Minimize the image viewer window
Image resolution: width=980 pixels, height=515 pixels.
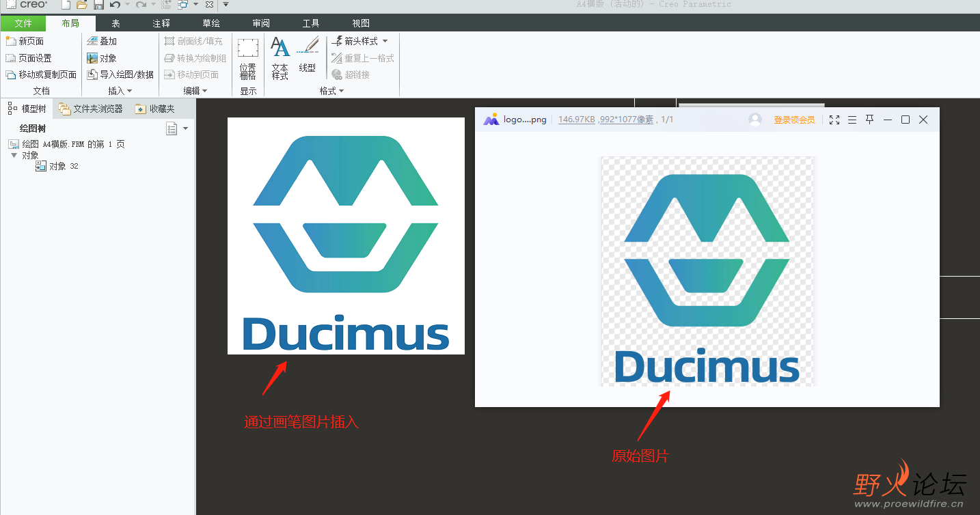tap(888, 120)
